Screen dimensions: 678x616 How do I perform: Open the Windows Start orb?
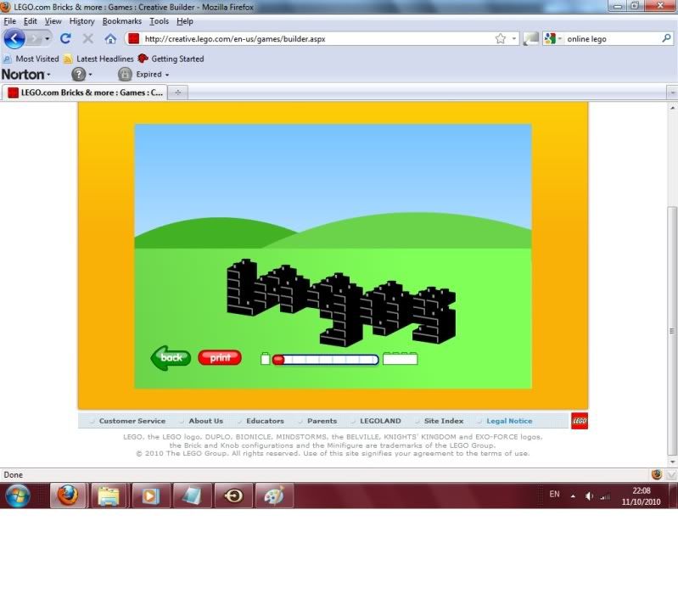pos(17,496)
